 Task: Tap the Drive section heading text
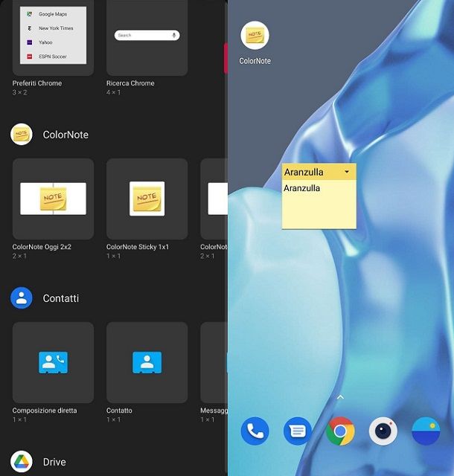point(54,462)
